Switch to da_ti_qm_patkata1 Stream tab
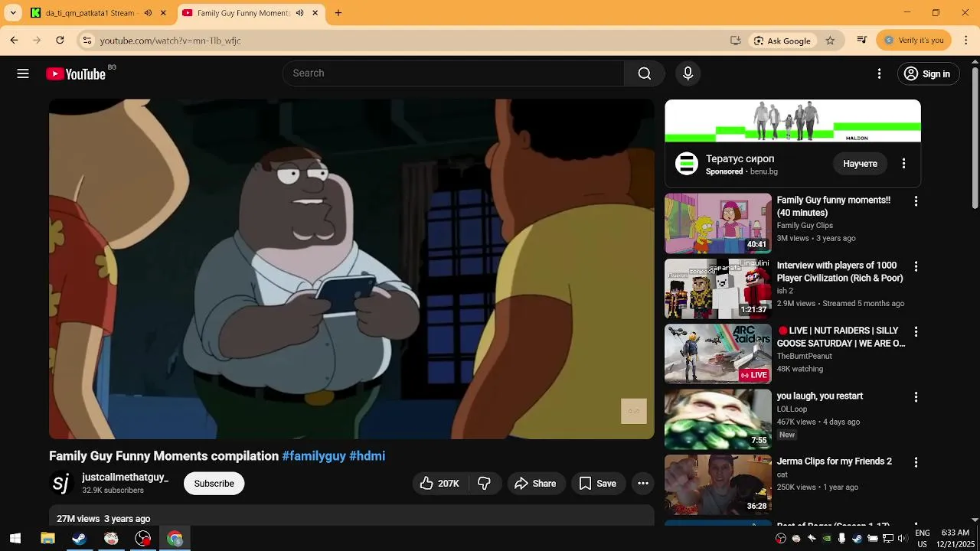 (x=90, y=13)
